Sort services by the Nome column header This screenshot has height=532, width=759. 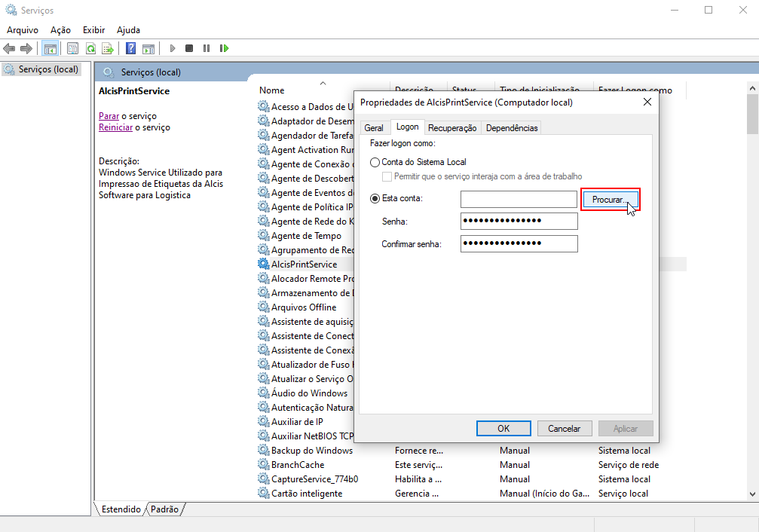pos(271,90)
